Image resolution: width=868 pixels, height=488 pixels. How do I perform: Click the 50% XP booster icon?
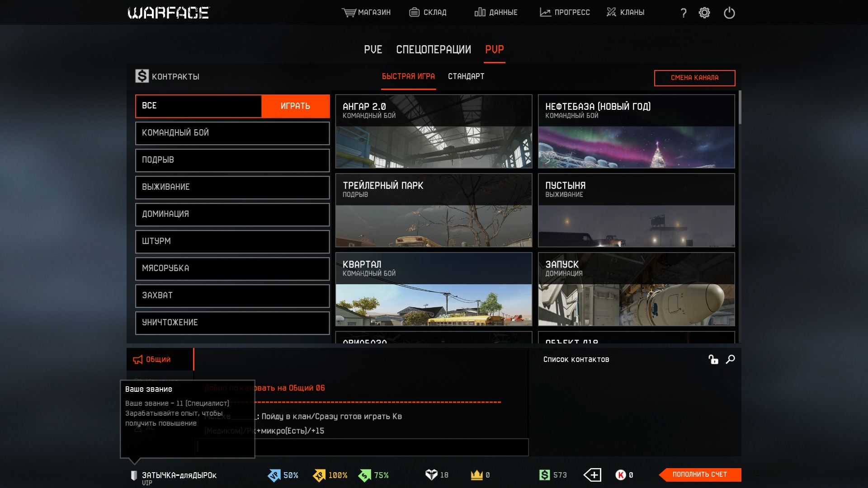click(x=274, y=475)
